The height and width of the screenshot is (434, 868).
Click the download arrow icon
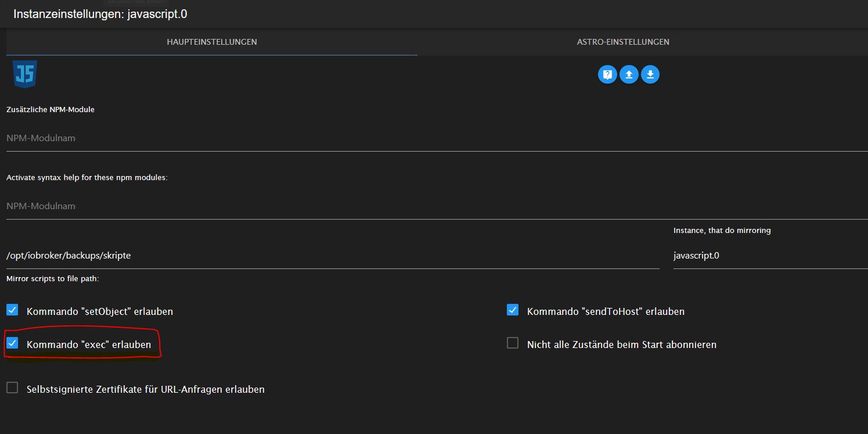[x=650, y=74]
